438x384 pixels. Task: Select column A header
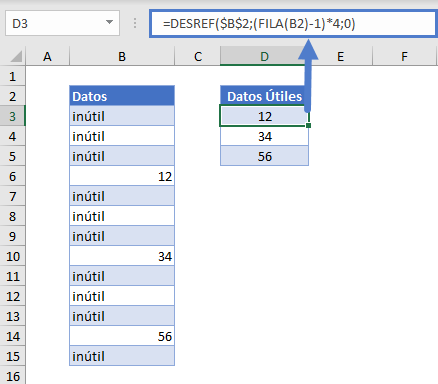coord(47,56)
